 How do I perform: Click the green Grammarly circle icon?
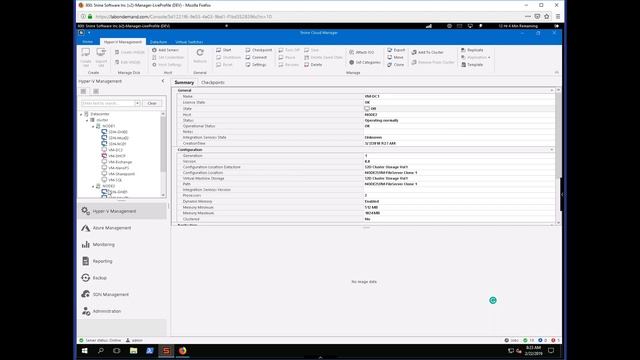pyautogui.click(x=493, y=300)
